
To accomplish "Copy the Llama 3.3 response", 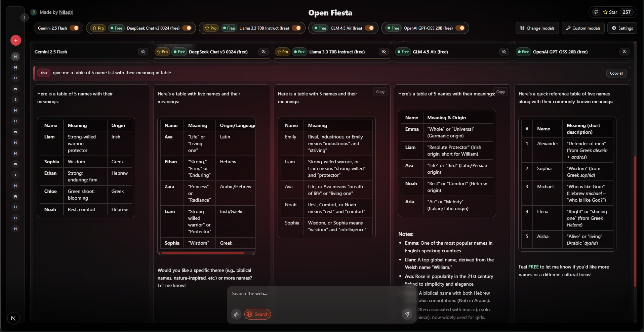I will (380, 92).
